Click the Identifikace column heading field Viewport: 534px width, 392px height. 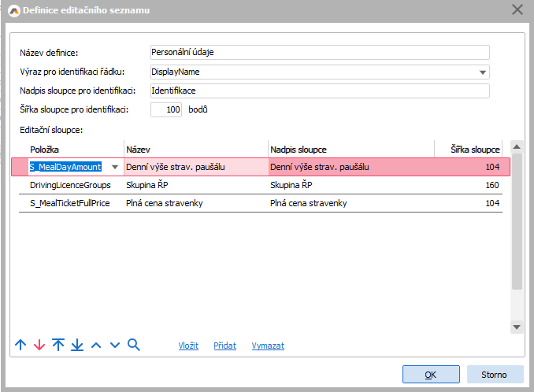point(319,91)
